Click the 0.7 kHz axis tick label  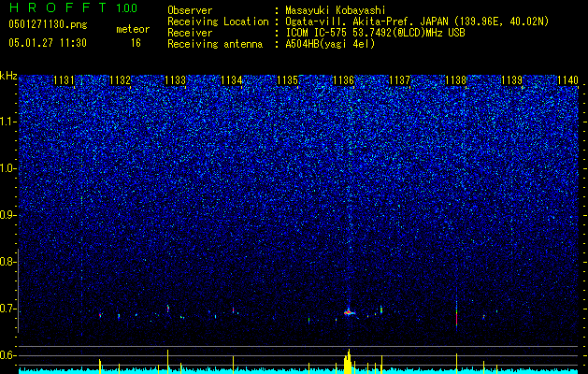(8, 309)
